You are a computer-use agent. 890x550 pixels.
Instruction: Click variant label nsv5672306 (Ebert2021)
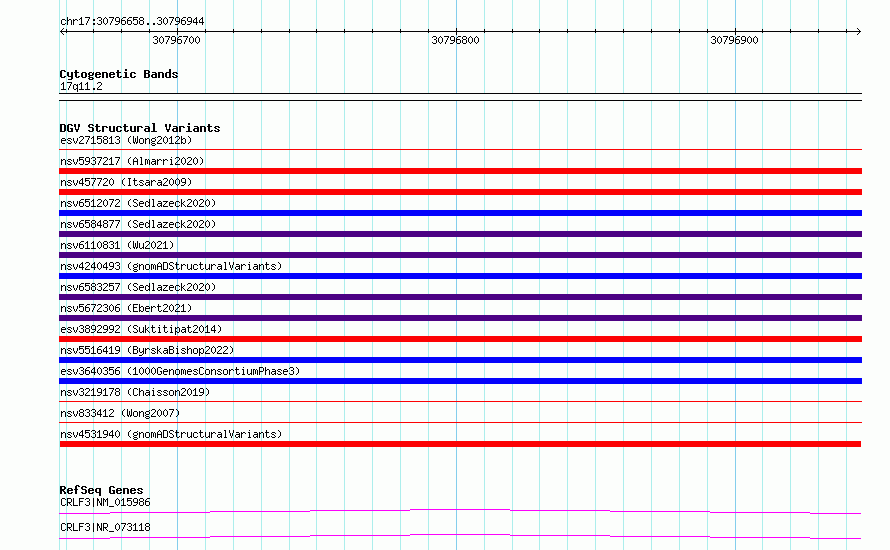click(x=126, y=308)
